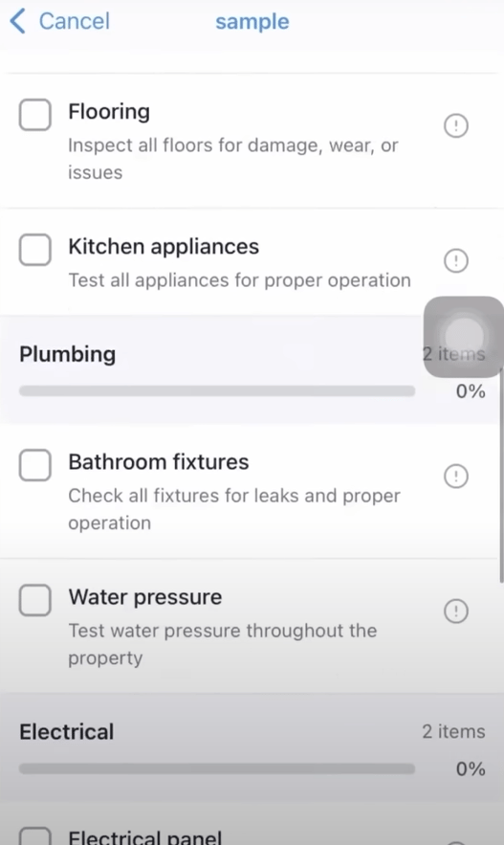Expand the Electrical 2 items label
This screenshot has width=504, height=845.
453,731
